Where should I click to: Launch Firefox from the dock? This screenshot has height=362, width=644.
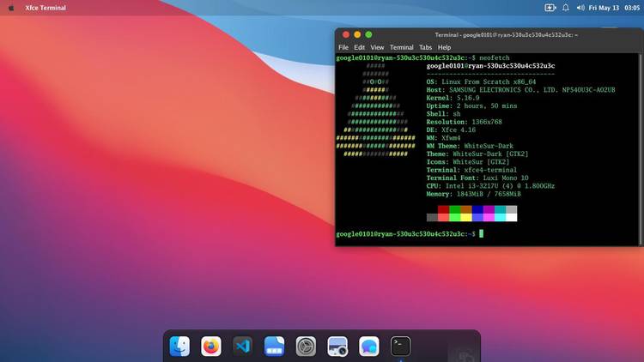211,346
